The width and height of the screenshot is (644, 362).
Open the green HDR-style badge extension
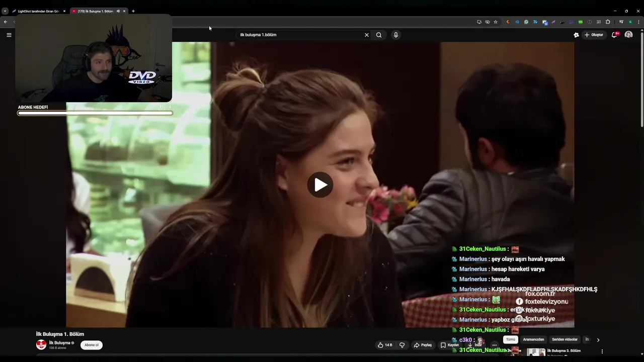point(581,22)
